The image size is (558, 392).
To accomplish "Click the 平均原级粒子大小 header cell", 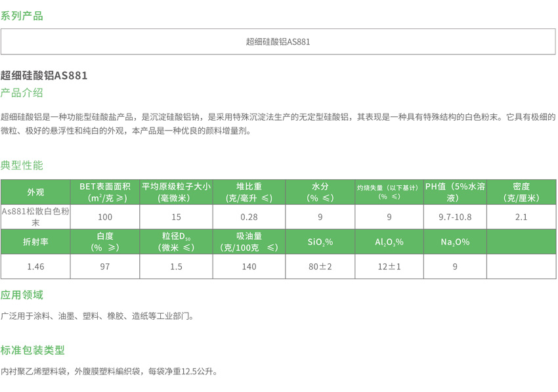I will point(175,192).
